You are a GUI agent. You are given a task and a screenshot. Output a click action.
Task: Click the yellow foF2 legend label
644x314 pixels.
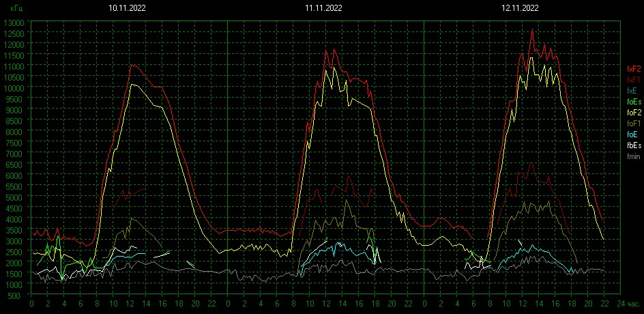click(633, 113)
